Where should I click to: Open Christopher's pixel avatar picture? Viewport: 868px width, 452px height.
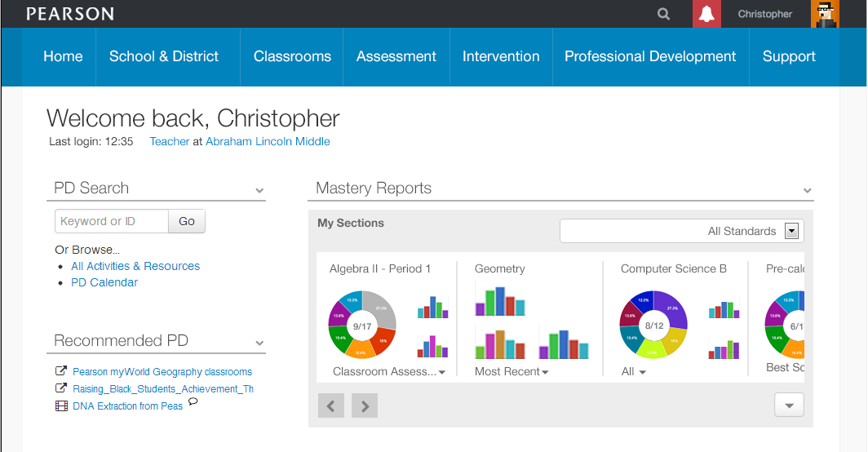(x=825, y=14)
